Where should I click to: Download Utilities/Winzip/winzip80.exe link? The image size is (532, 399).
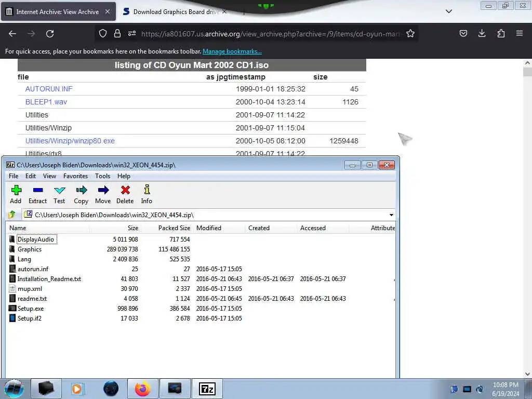click(70, 141)
